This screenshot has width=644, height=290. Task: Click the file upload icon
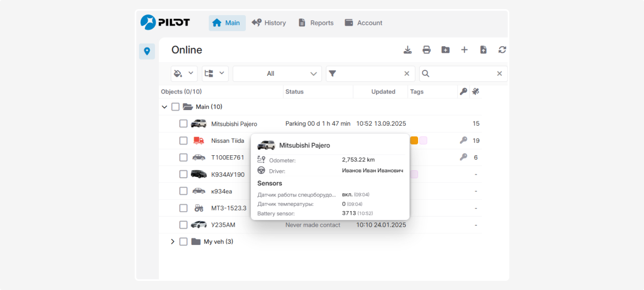click(483, 50)
